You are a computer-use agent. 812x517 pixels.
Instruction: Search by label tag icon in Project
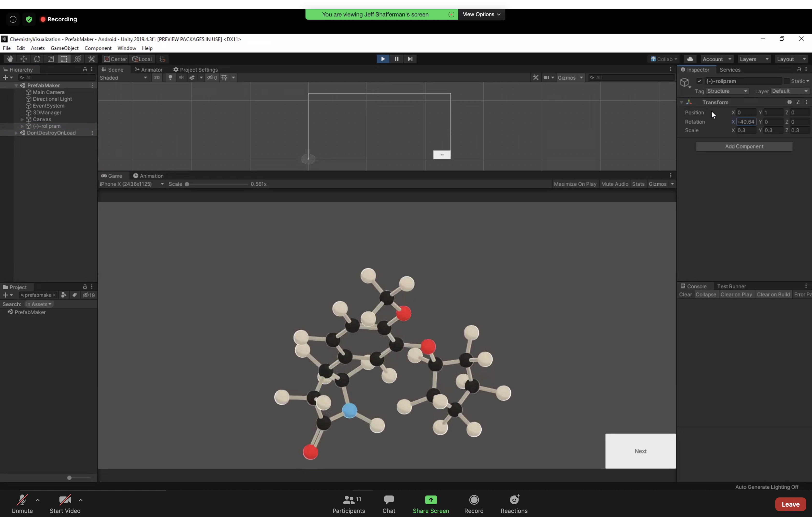(x=74, y=295)
